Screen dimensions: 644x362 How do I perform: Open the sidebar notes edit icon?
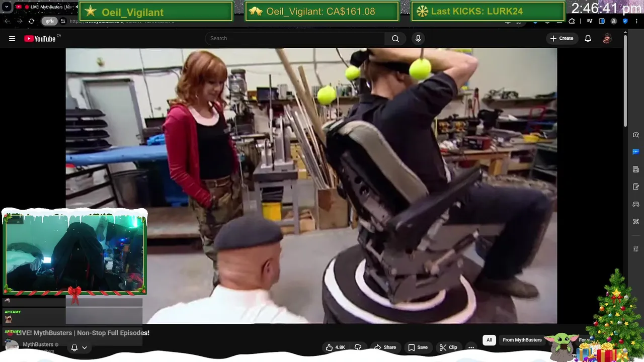tap(636, 187)
